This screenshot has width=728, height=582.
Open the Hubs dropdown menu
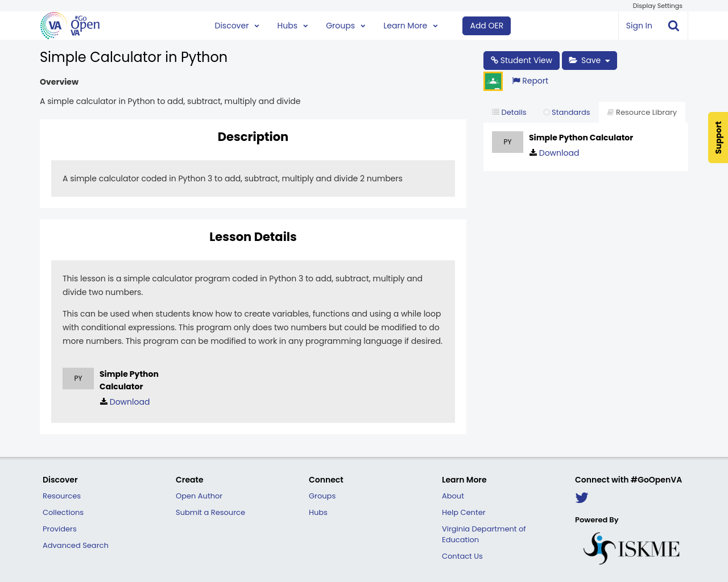point(292,26)
